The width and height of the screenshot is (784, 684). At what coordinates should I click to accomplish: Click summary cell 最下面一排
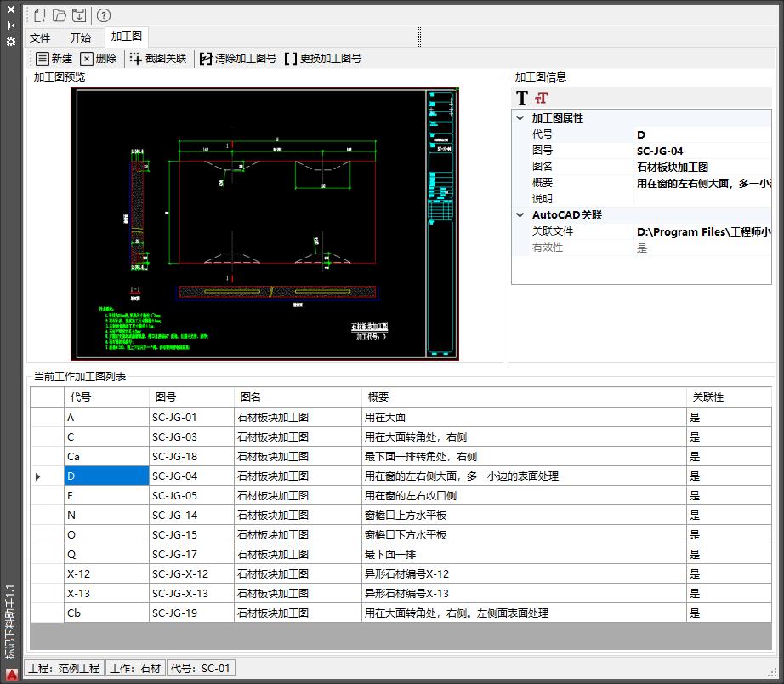(524, 554)
